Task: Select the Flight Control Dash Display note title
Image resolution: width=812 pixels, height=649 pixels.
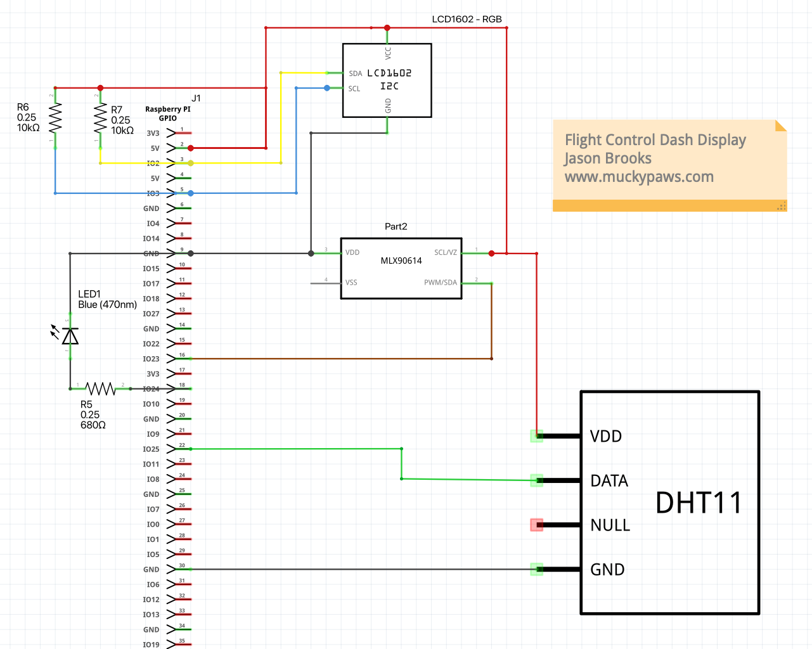Action: point(655,140)
